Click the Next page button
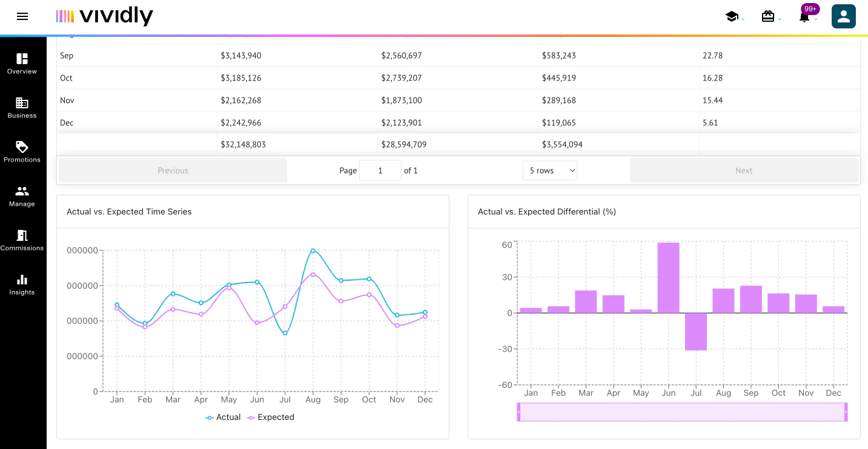 click(744, 171)
